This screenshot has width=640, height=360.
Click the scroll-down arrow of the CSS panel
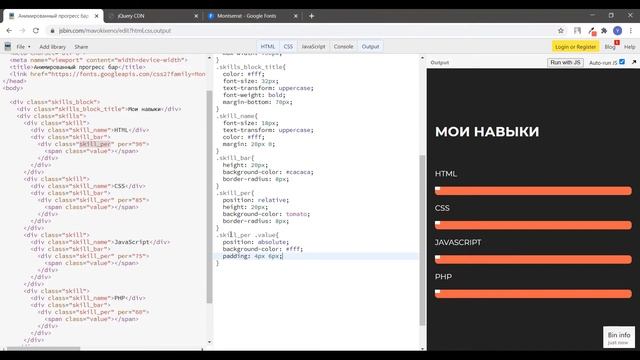coord(422,348)
